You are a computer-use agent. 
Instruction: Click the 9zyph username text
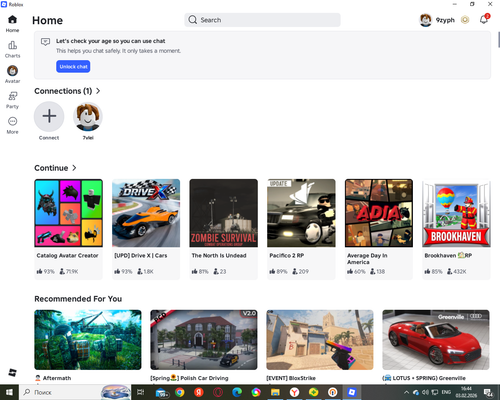click(x=445, y=20)
